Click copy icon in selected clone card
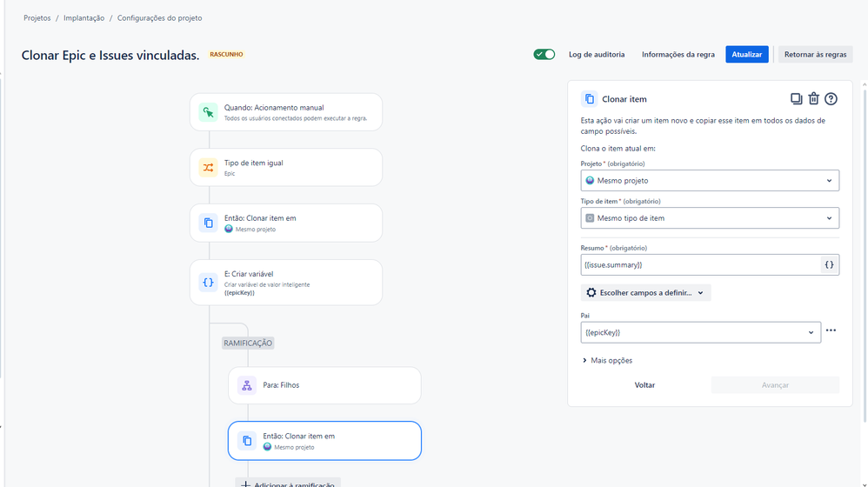The image size is (868, 487). click(247, 441)
